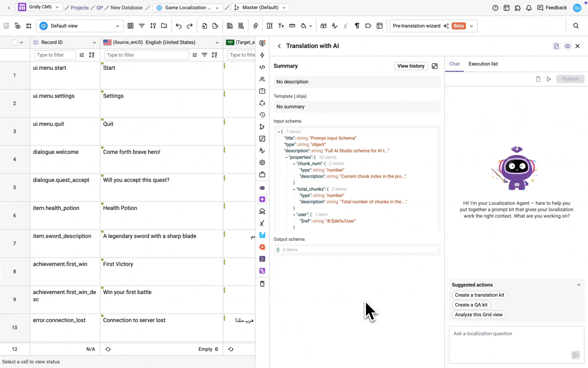588x368 pixels.
Task: Click the View history button
Action: point(411,66)
